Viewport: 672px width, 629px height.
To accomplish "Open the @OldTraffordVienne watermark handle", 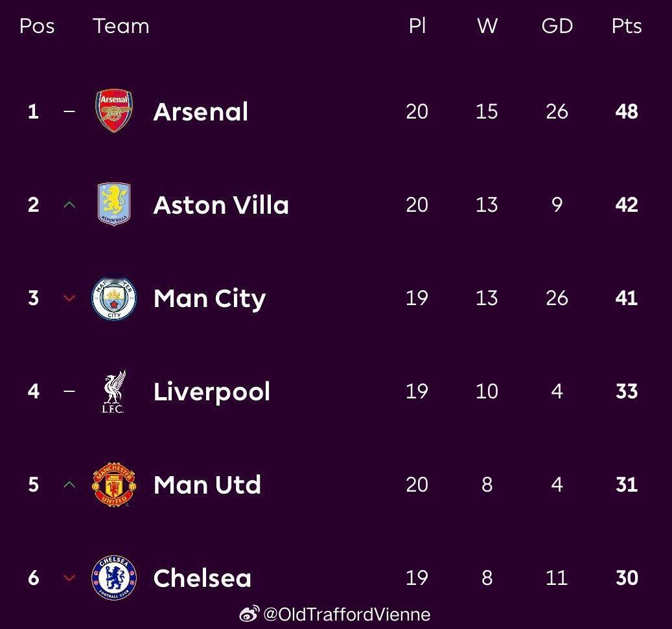I will pyautogui.click(x=347, y=614).
